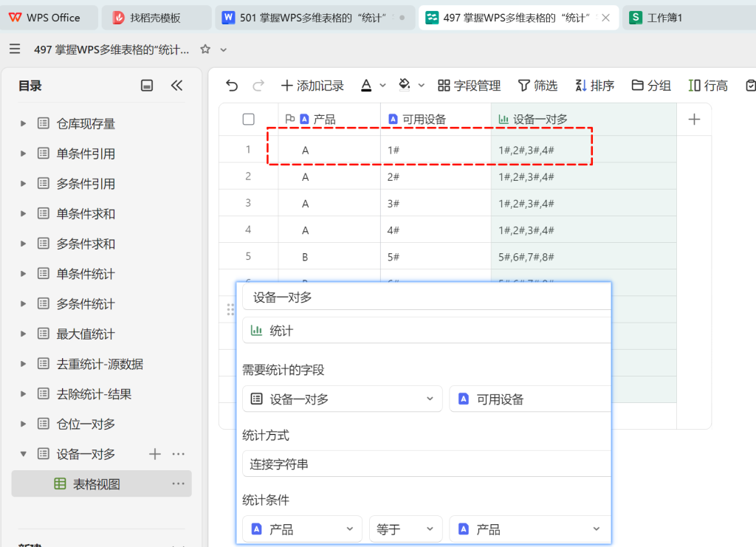Expand the 单条件引用 tree item
The height and width of the screenshot is (547, 756).
point(23,154)
